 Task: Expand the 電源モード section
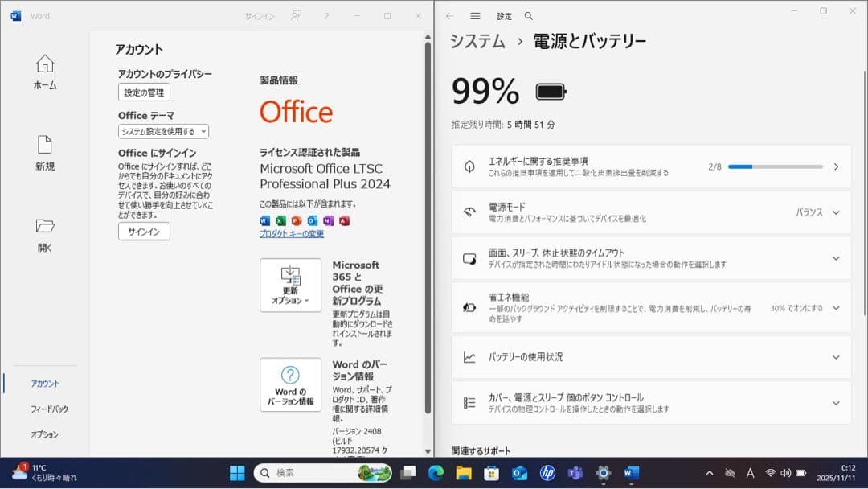point(834,212)
